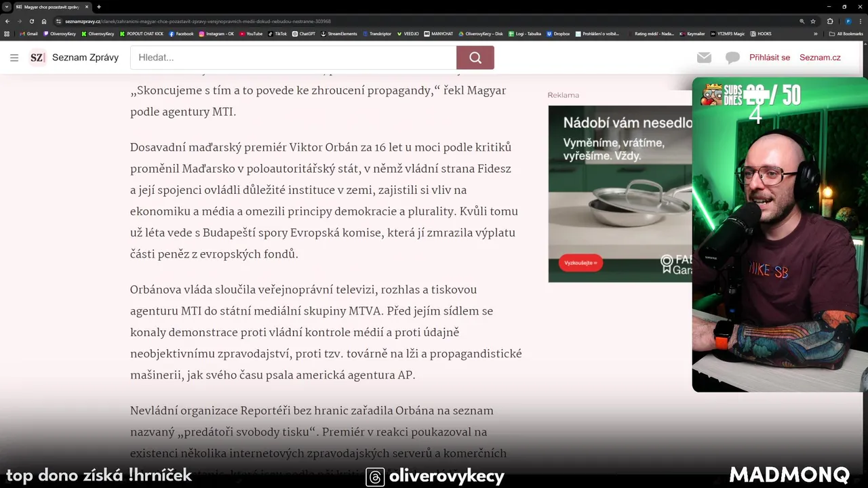This screenshot has height=488, width=868.
Task: Open the Gmail bookmark
Action: click(28, 33)
